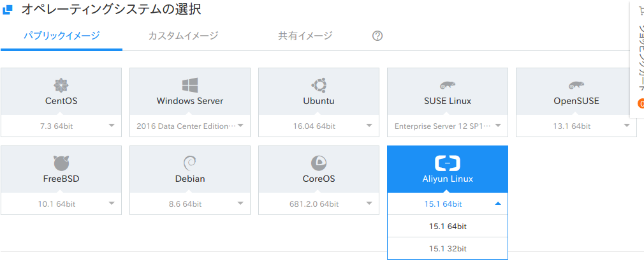Select the FreeBSD daemon icon
Image resolution: width=644 pixels, height=268 pixels.
coord(61,163)
